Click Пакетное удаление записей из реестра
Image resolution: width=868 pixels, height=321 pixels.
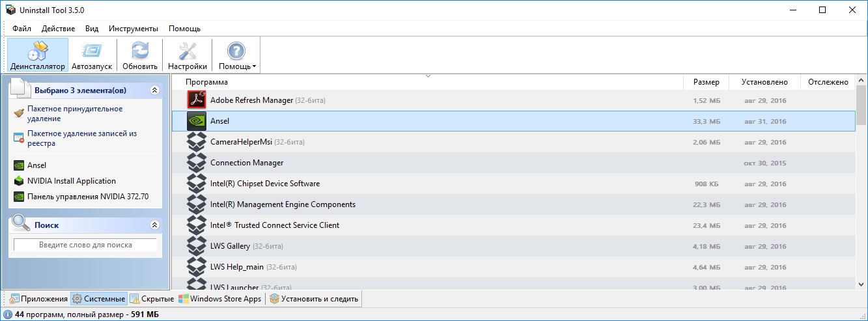point(81,138)
